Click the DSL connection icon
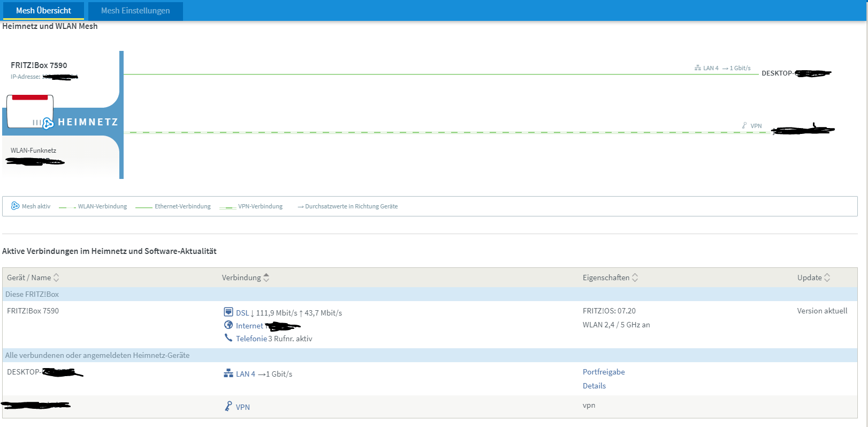The height and width of the screenshot is (427, 868). click(x=229, y=312)
